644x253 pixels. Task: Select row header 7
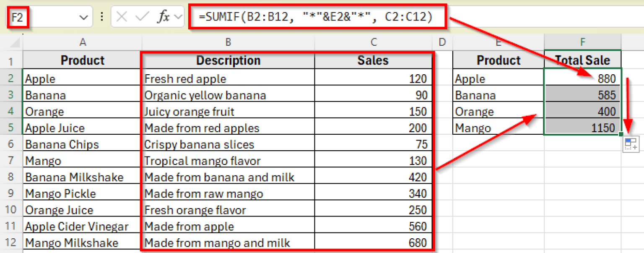[11, 160]
